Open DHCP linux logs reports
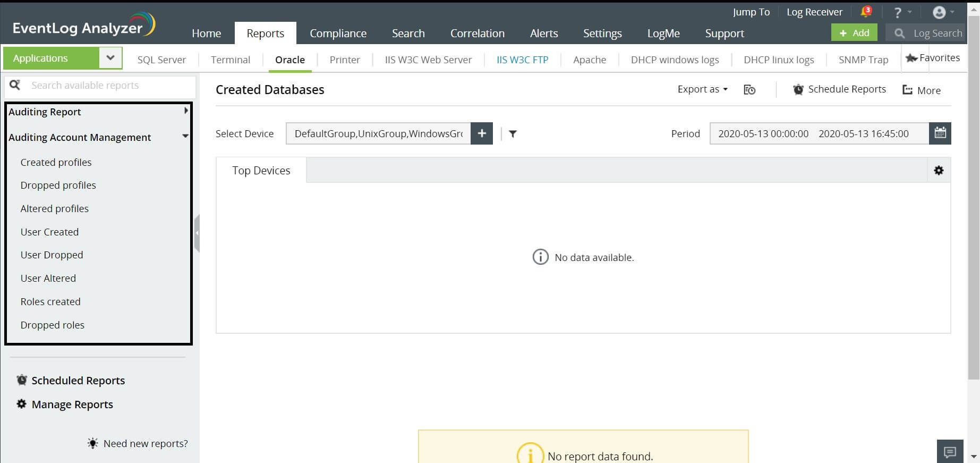The width and height of the screenshot is (980, 463). pos(779,60)
